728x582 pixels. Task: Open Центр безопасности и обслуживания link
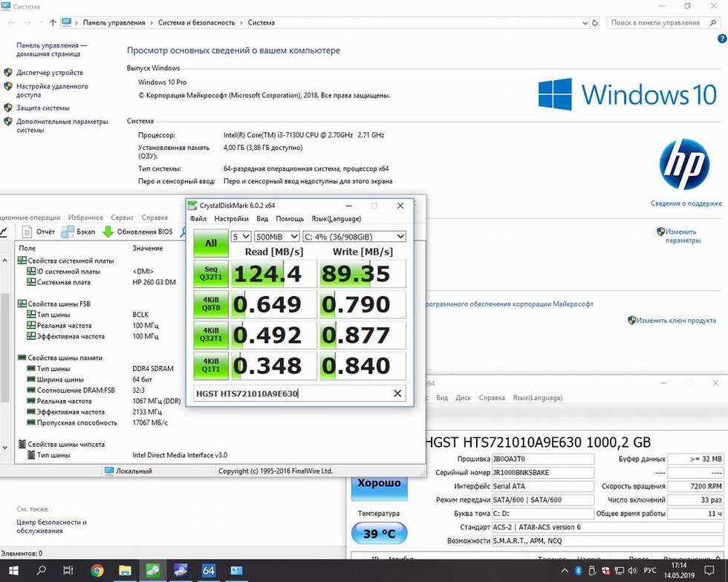(x=51, y=526)
